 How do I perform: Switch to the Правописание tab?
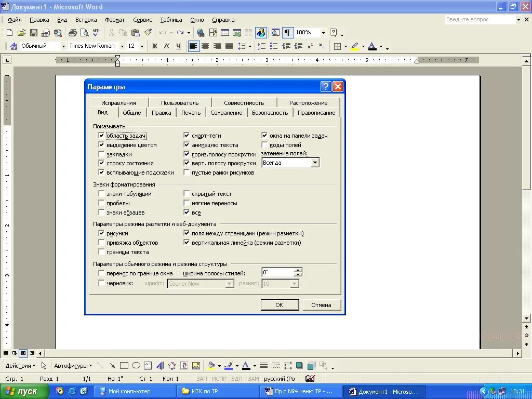point(316,113)
